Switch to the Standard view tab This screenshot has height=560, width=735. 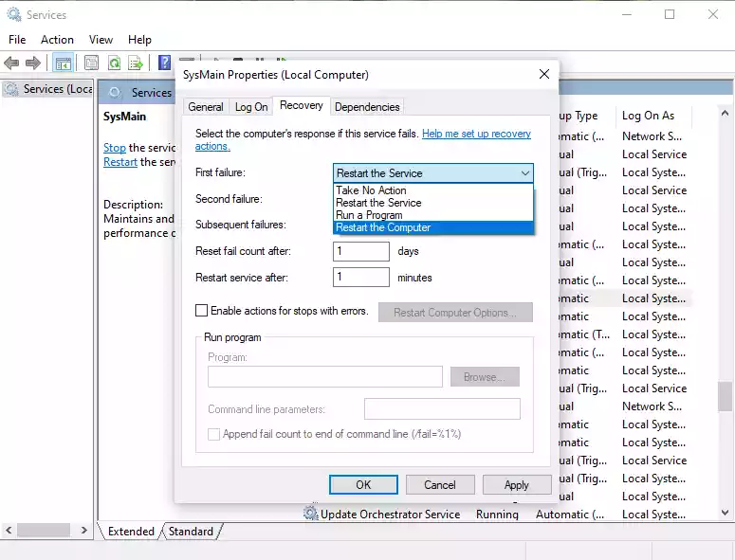tap(191, 532)
